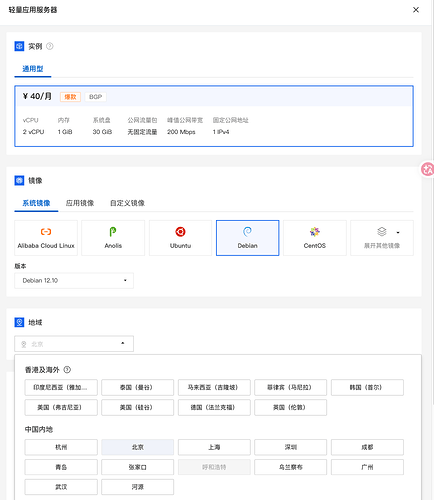Expand 展开其他镜像 for more images
The image size is (434, 500).
(x=382, y=238)
